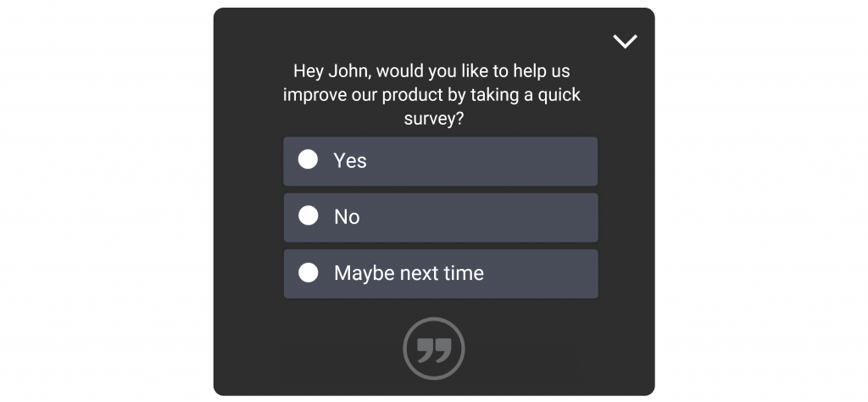Click the word 'survey?' in the prompt
Image resolution: width=868 pixels, height=402 pixels.
433,119
